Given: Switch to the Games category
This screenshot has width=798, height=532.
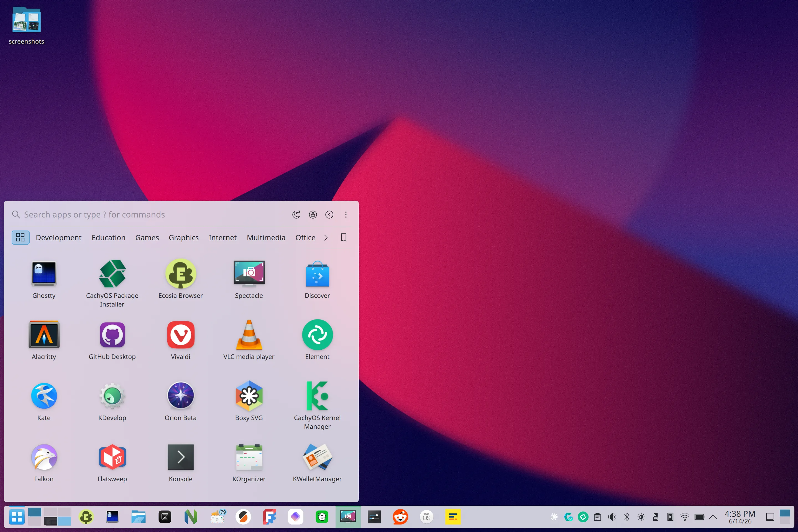Looking at the screenshot, I should pos(147,237).
